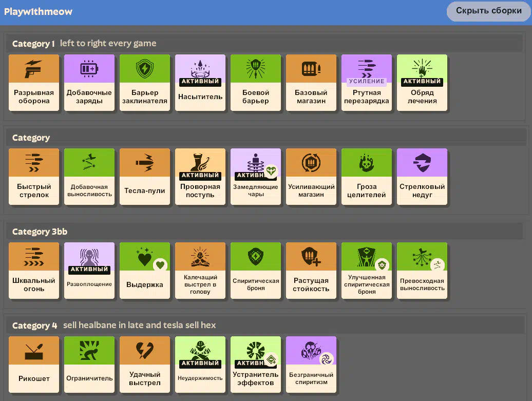Select the Разрывная оборона item card

point(34,83)
